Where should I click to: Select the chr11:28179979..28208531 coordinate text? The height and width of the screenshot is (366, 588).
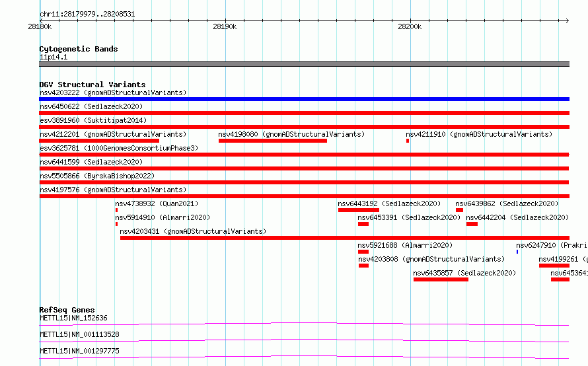click(87, 14)
